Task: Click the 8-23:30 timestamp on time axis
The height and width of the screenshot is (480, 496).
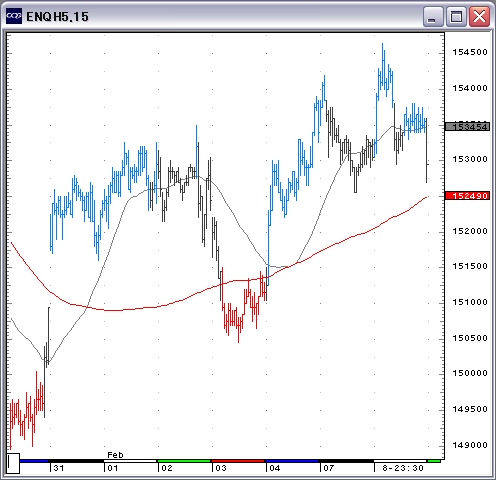Action: click(403, 468)
